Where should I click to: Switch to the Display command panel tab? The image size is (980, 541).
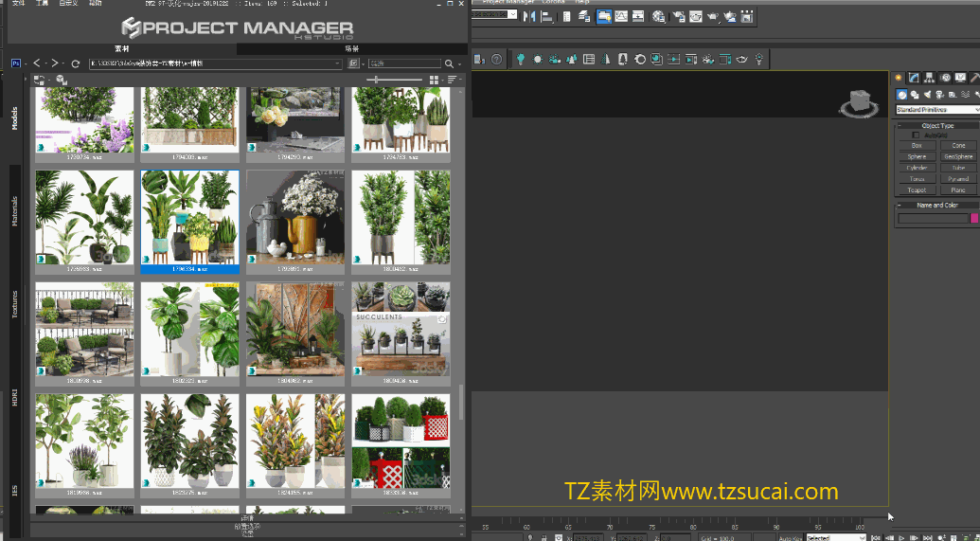pos(961,78)
